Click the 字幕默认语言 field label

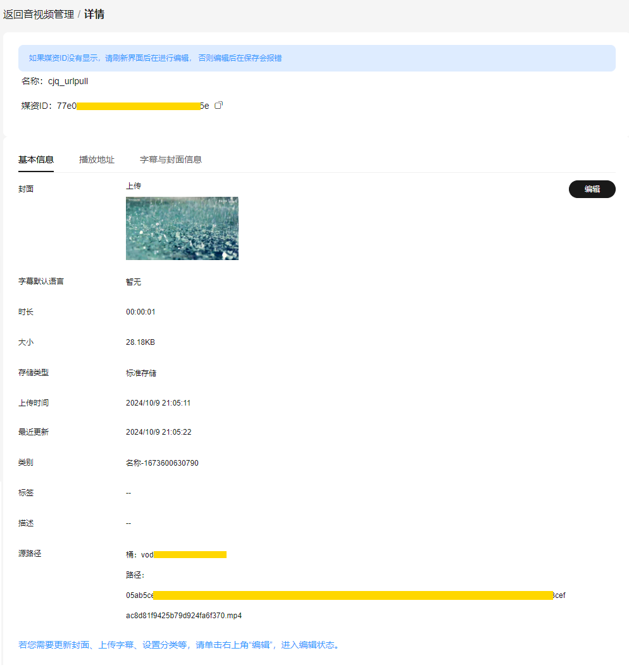[41, 282]
